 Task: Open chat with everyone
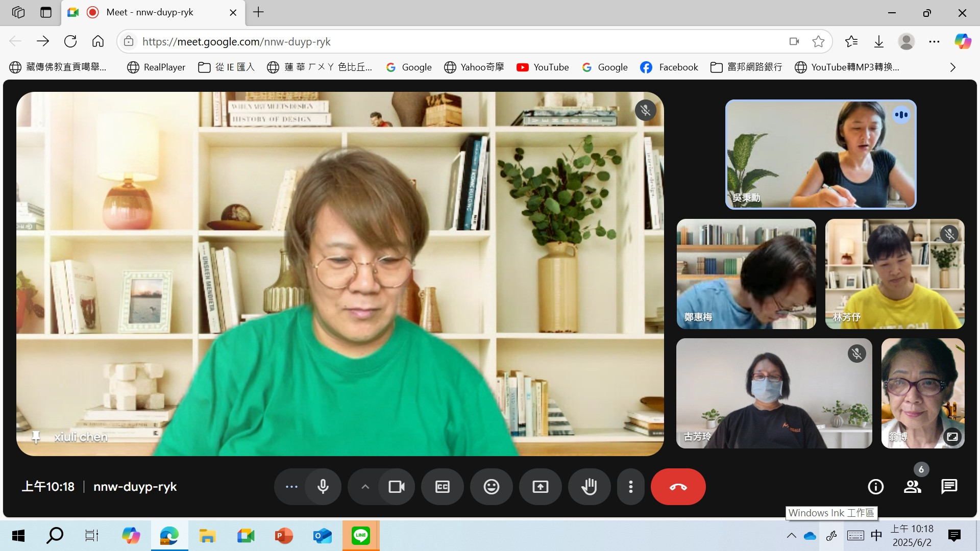click(949, 487)
